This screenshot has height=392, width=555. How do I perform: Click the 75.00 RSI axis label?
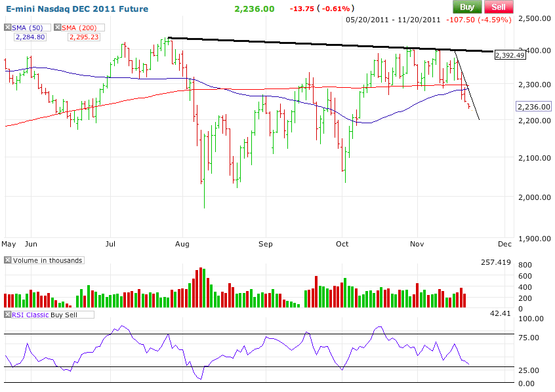[x=529, y=338]
